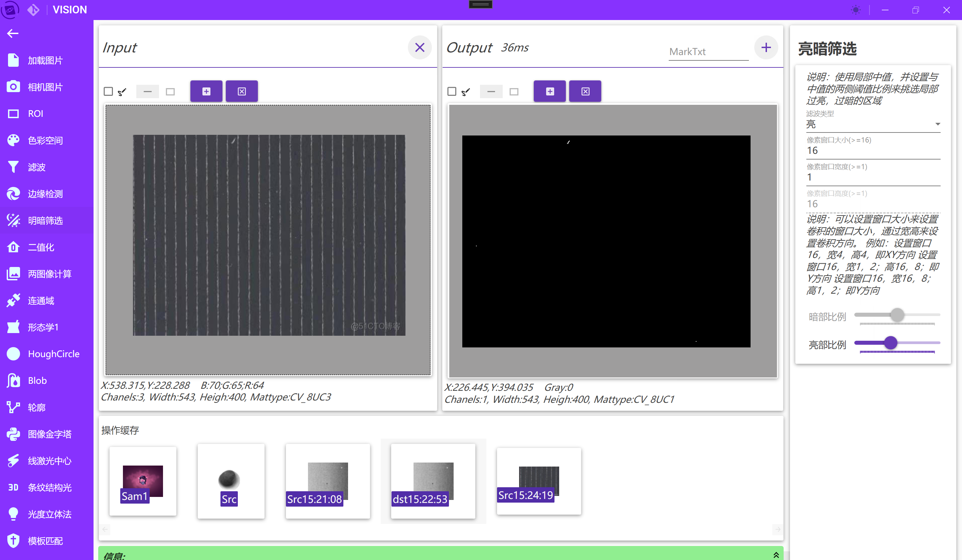The width and height of the screenshot is (962, 560).
Task: Check the Input panel checkbox
Action: [x=109, y=91]
